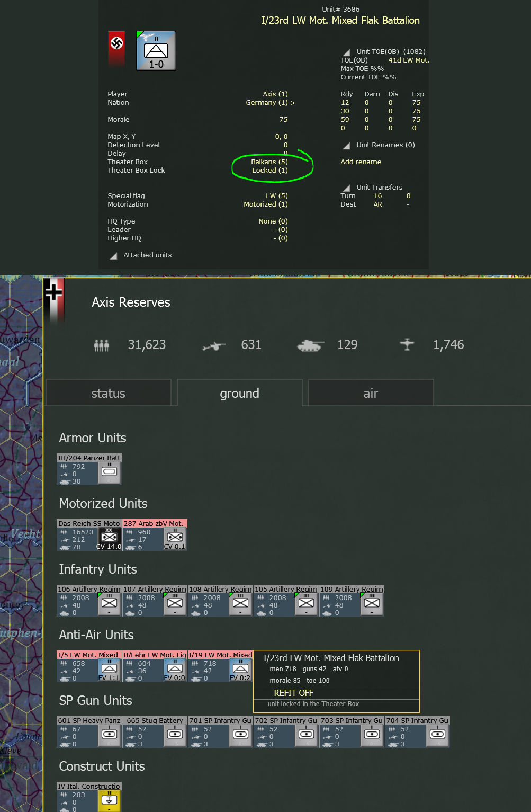This screenshot has width=531, height=812.
Task: Select the 106 Artillery Regiment counter
Action: tap(89, 601)
